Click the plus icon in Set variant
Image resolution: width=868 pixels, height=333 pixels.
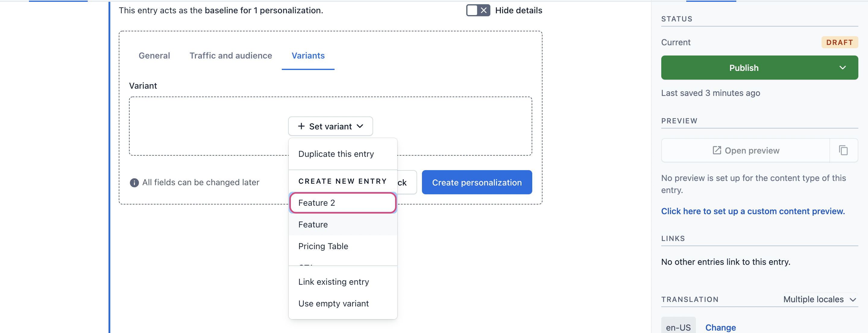(301, 126)
